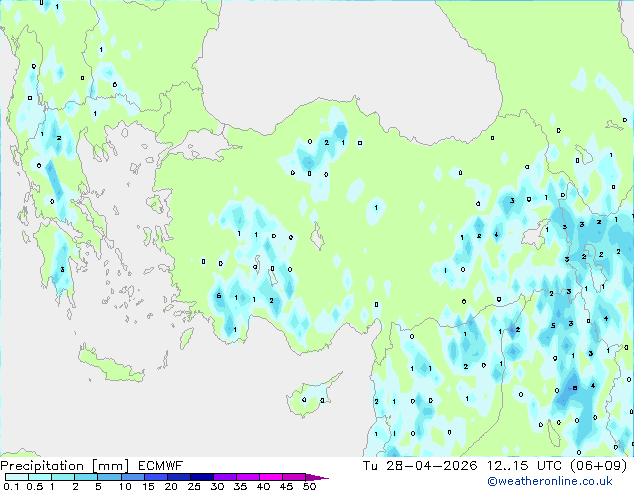Screen dimensions: 634x490
Task: Click the "(06+09)" forecast offset text
Action: [x=598, y=465]
